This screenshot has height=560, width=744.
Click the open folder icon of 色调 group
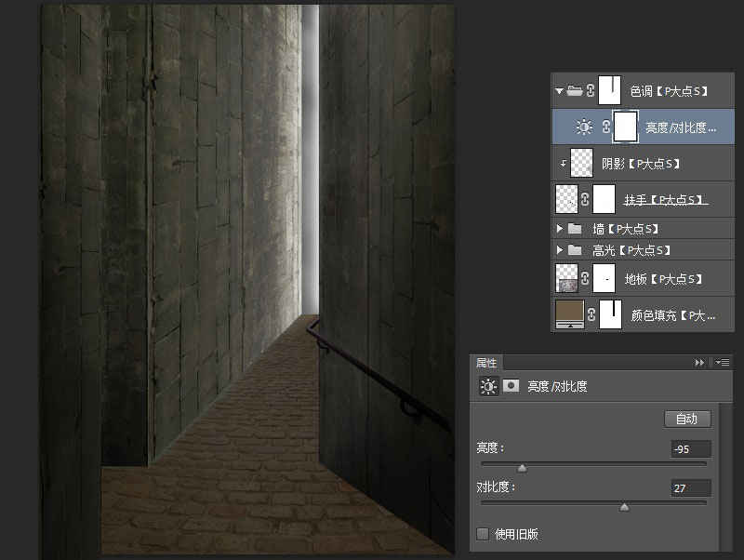click(x=575, y=90)
